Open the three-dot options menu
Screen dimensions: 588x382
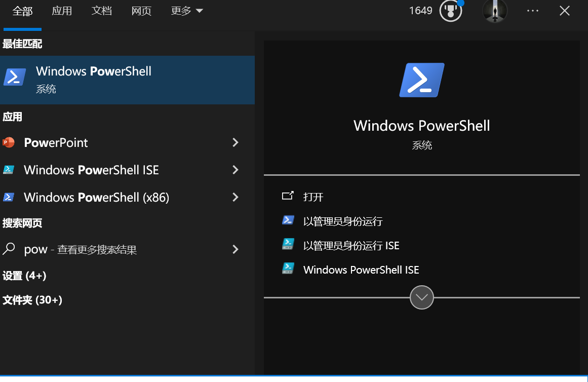click(x=532, y=11)
